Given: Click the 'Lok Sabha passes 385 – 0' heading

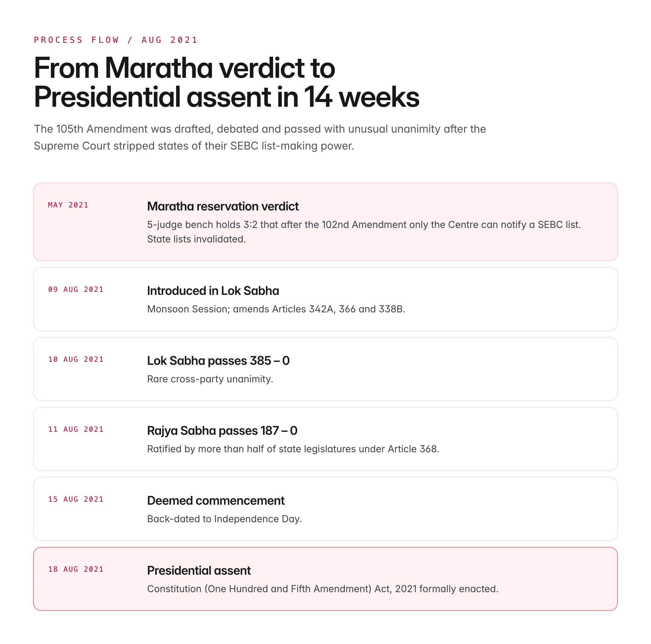Looking at the screenshot, I should click(x=218, y=361).
